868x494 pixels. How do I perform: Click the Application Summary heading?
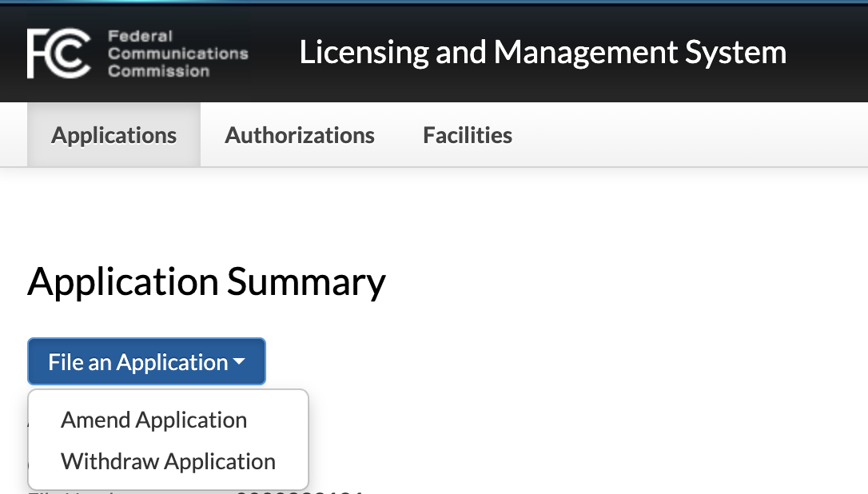[x=206, y=282]
